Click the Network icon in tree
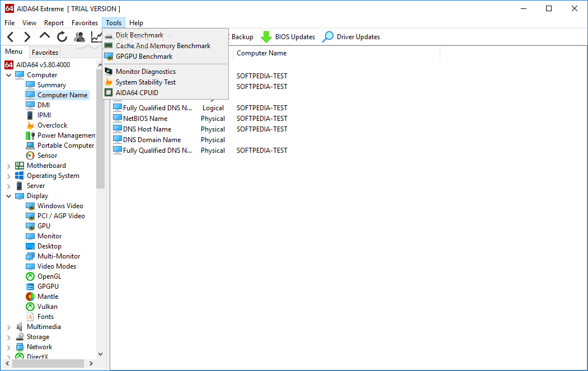588x371 pixels. click(x=20, y=347)
